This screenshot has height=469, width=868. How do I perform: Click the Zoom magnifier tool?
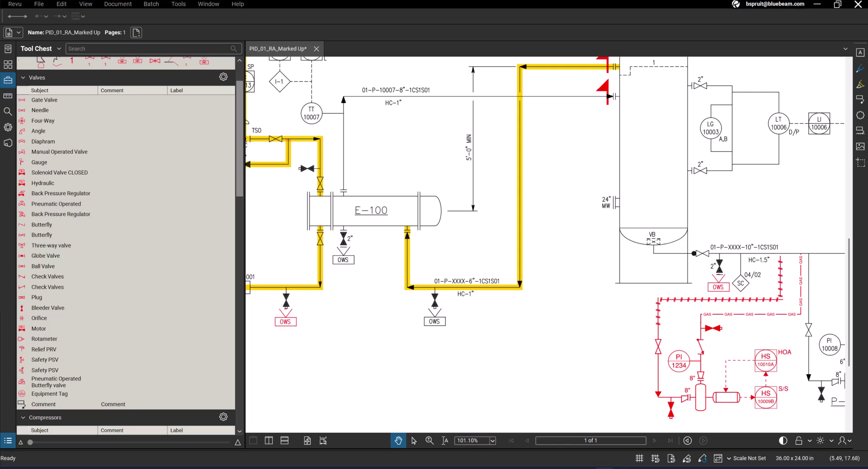(x=429, y=441)
